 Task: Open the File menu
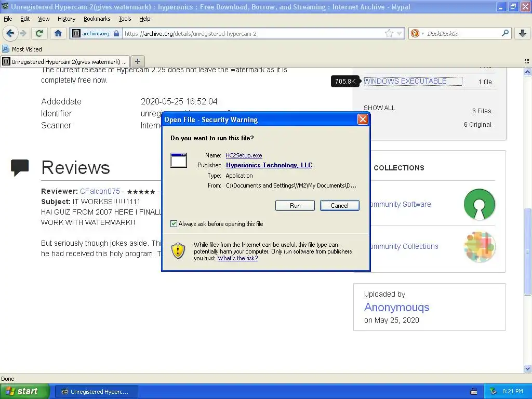8,19
